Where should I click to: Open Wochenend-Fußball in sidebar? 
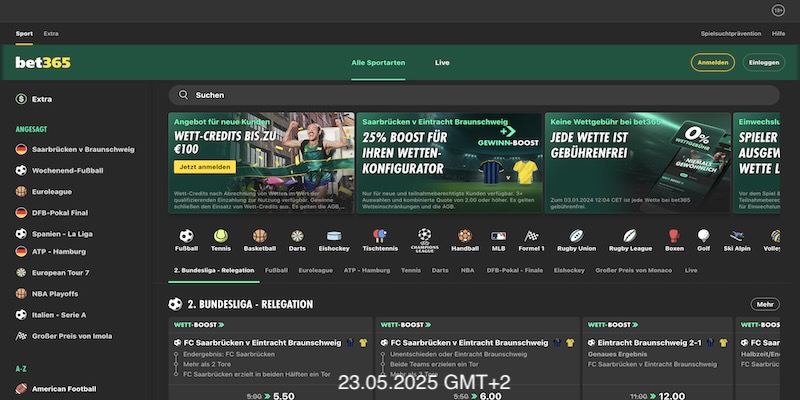pyautogui.click(x=59, y=170)
